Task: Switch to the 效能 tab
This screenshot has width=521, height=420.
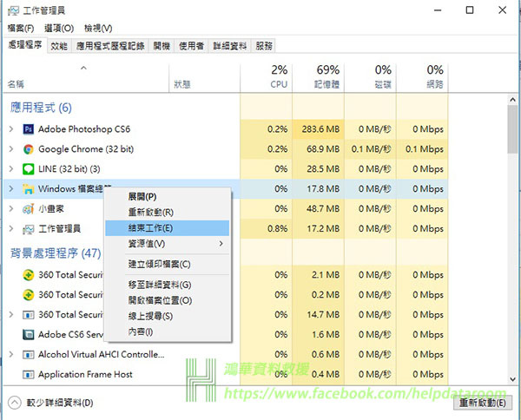Action: pyautogui.click(x=59, y=46)
